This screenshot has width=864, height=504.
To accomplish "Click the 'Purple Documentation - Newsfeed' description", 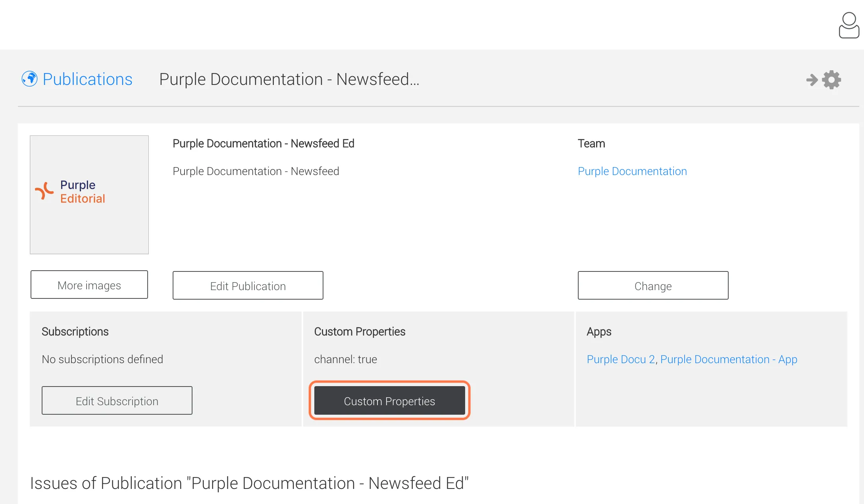I will tap(256, 171).
